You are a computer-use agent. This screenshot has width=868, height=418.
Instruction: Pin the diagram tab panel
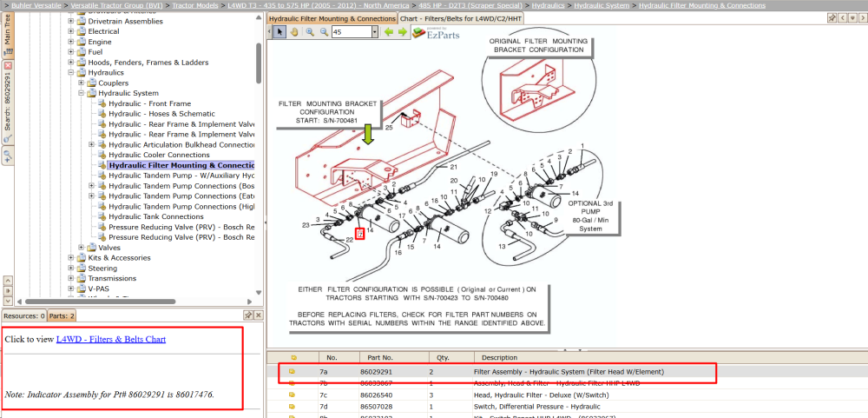[832, 18]
